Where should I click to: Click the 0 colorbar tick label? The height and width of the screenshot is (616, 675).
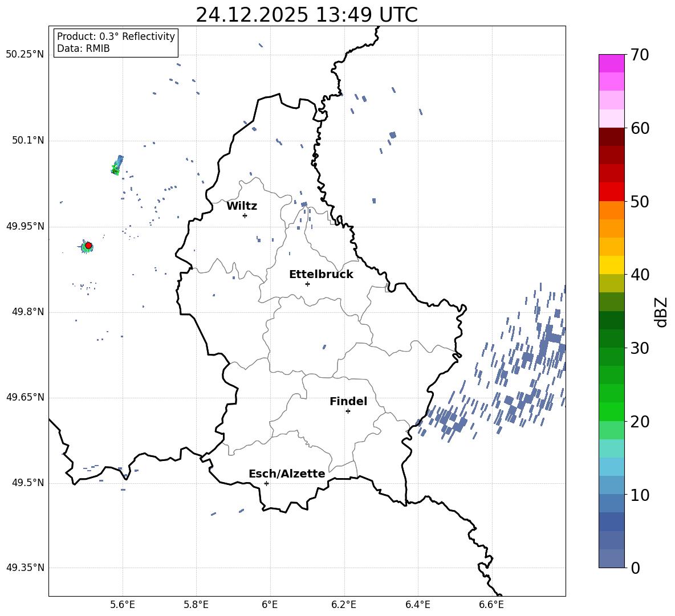click(635, 568)
